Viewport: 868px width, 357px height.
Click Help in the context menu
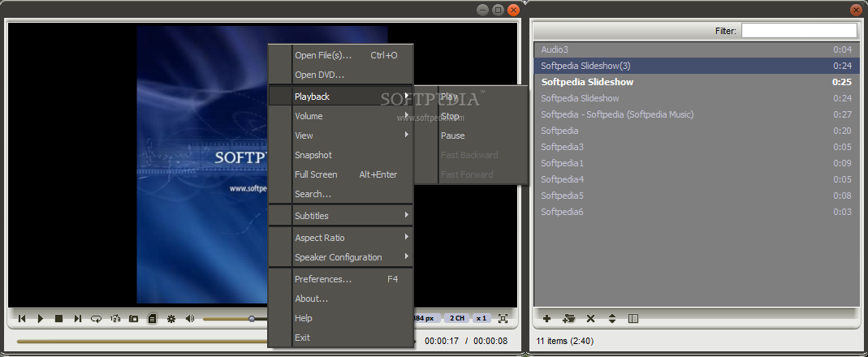coord(341,318)
